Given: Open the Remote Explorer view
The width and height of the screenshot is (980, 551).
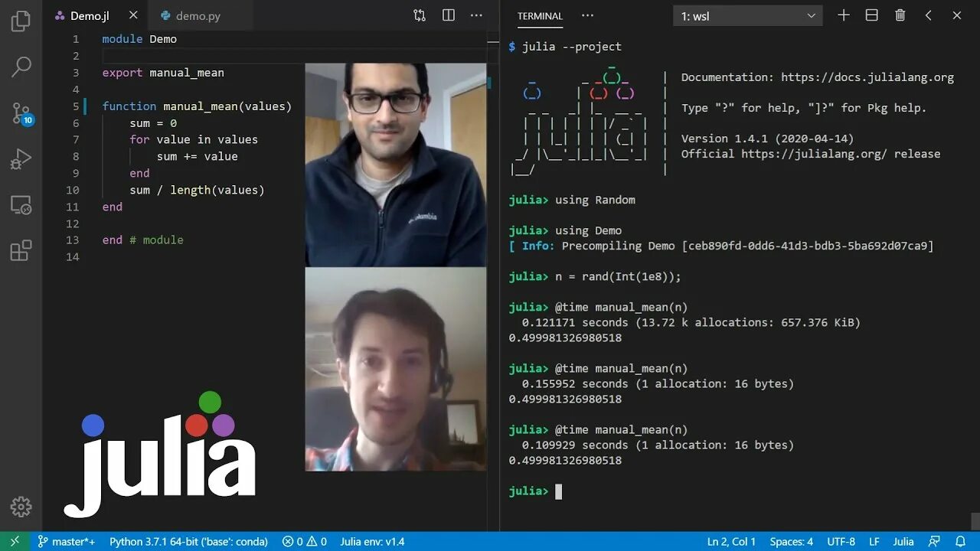Looking at the screenshot, I should click(21, 205).
